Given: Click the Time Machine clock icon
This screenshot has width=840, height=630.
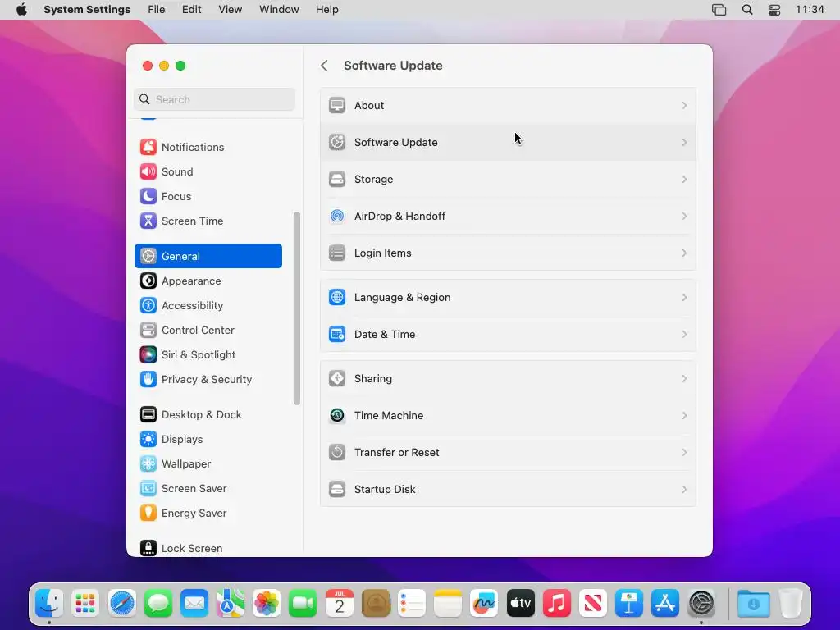Looking at the screenshot, I should tap(337, 416).
